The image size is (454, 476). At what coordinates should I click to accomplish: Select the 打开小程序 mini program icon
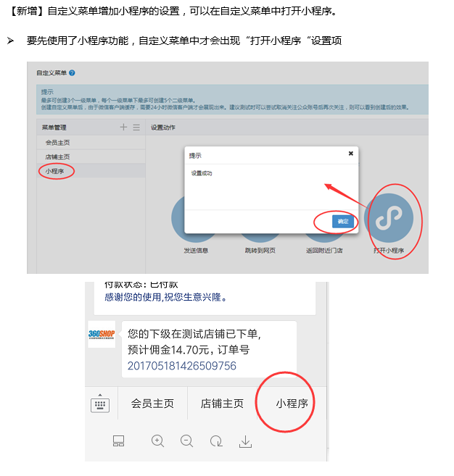pos(390,217)
